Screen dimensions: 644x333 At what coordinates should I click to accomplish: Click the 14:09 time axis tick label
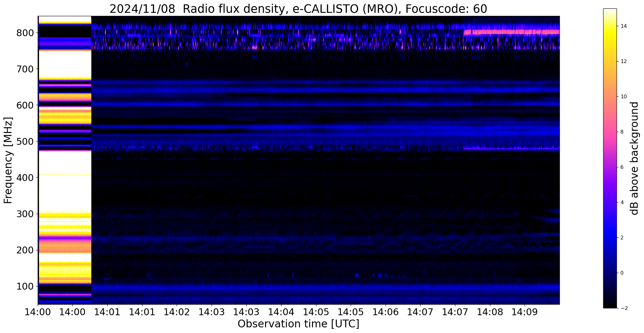tap(525, 312)
